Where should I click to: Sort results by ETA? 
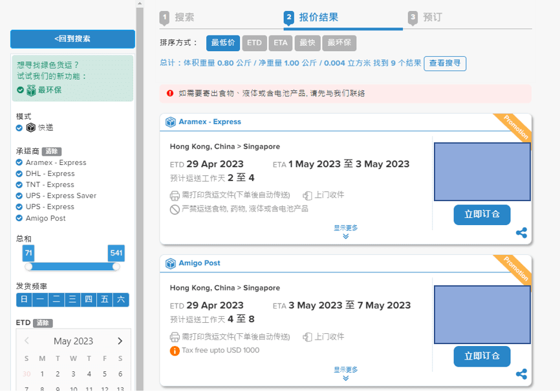(x=281, y=43)
